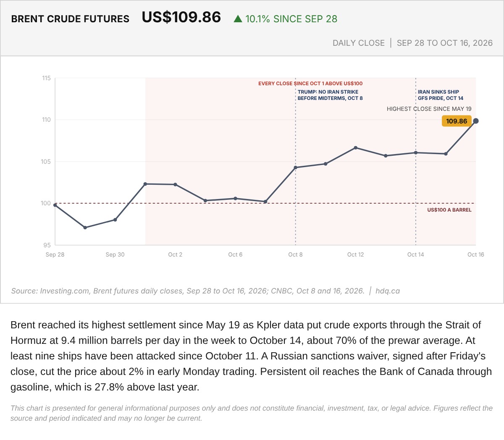Click '10.1% SINCE SEP 28' text
This screenshot has height=440, width=504.
click(291, 19)
